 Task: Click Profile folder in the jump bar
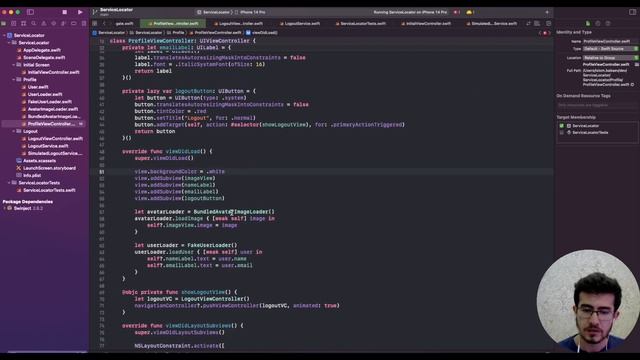[x=176, y=33]
